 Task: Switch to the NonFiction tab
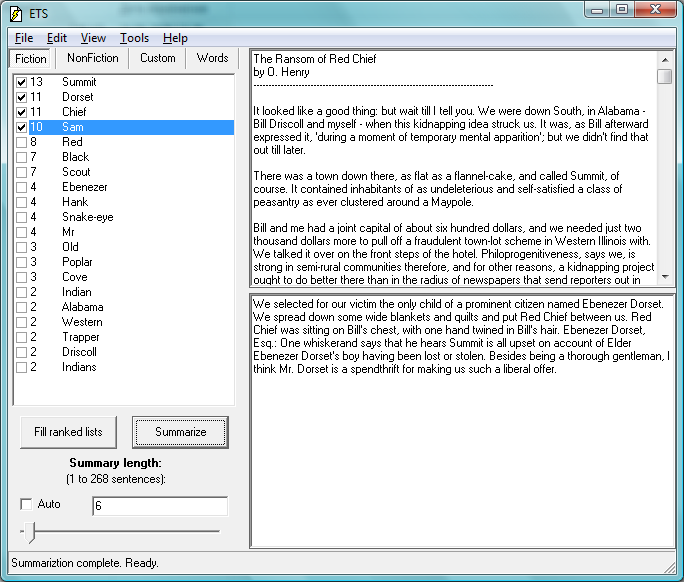point(92,58)
